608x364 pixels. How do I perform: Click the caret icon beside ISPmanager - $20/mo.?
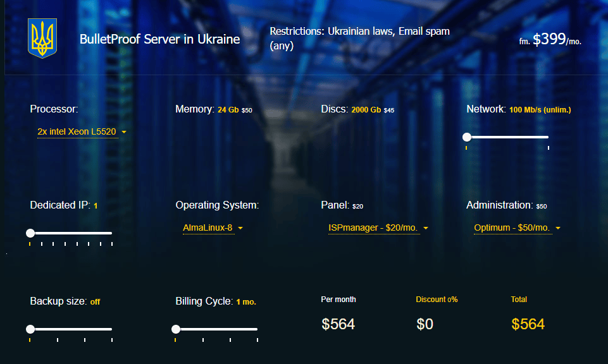[426, 228]
